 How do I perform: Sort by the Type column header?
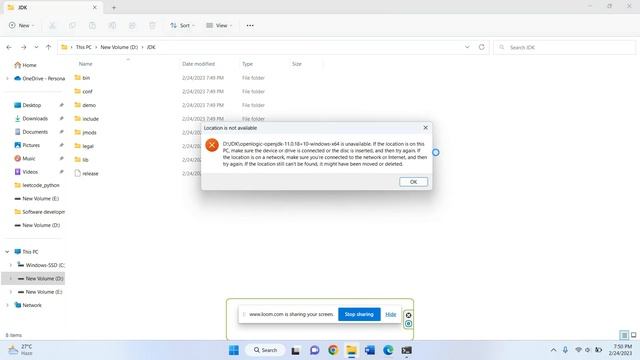tap(247, 64)
